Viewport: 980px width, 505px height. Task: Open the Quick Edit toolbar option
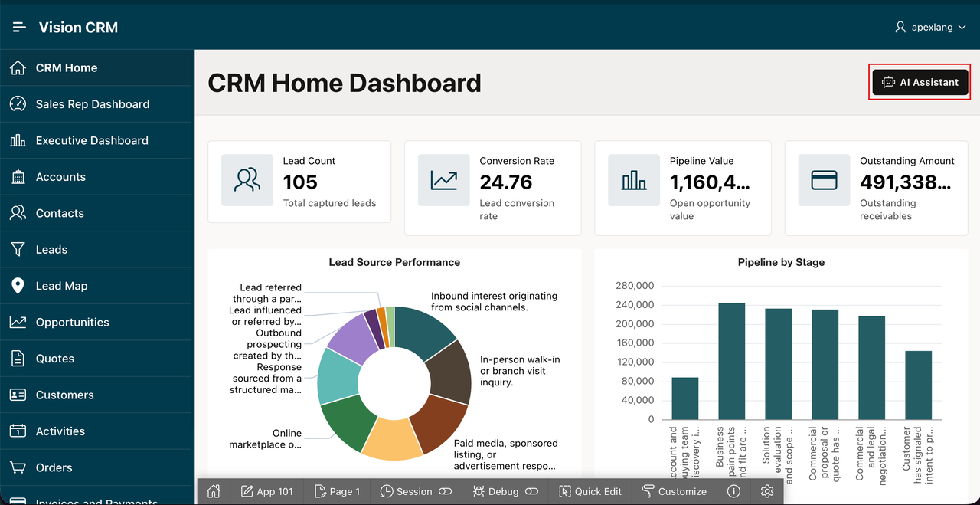[x=590, y=491]
